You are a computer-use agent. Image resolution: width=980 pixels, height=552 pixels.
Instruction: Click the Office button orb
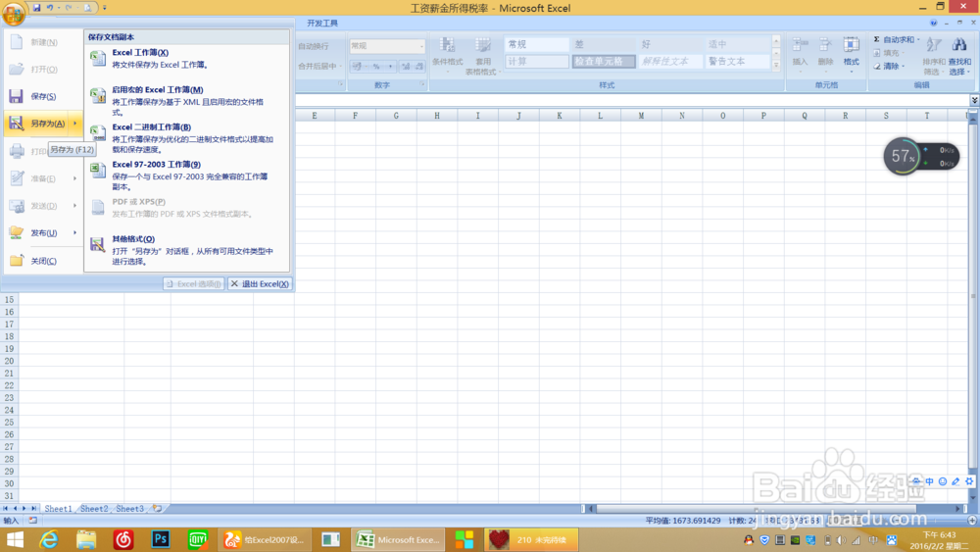(13, 12)
